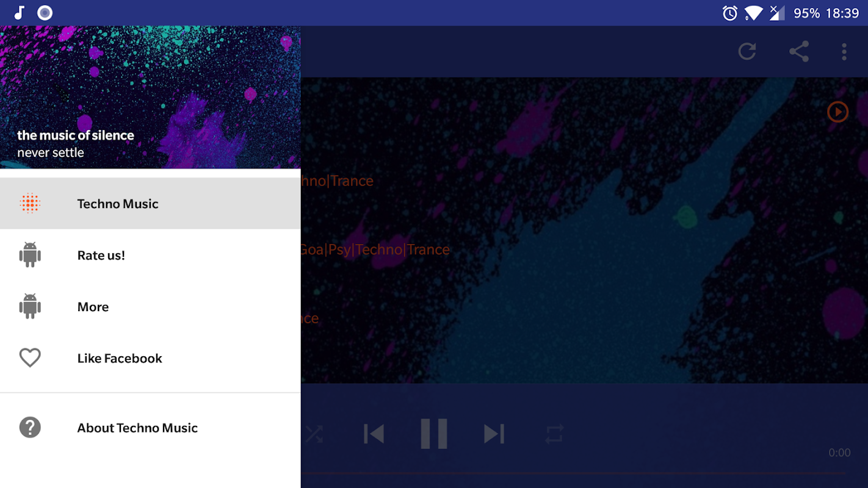Tap the orange circled play icon
This screenshot has width=868, height=488.
pos(837,112)
